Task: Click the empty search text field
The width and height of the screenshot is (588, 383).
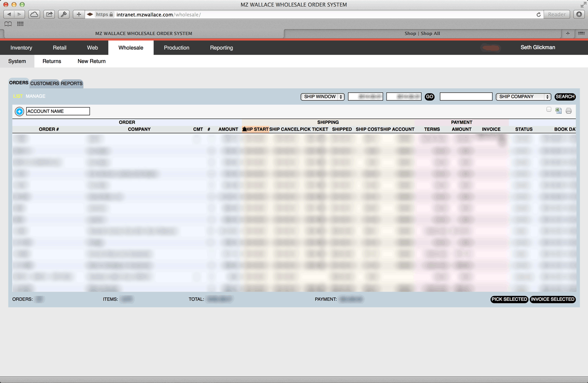Action: (x=466, y=97)
